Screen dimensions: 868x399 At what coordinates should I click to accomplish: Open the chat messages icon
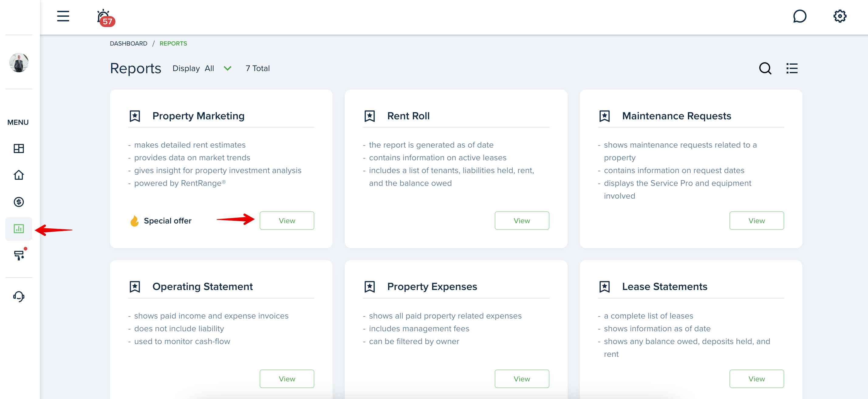pyautogui.click(x=799, y=16)
